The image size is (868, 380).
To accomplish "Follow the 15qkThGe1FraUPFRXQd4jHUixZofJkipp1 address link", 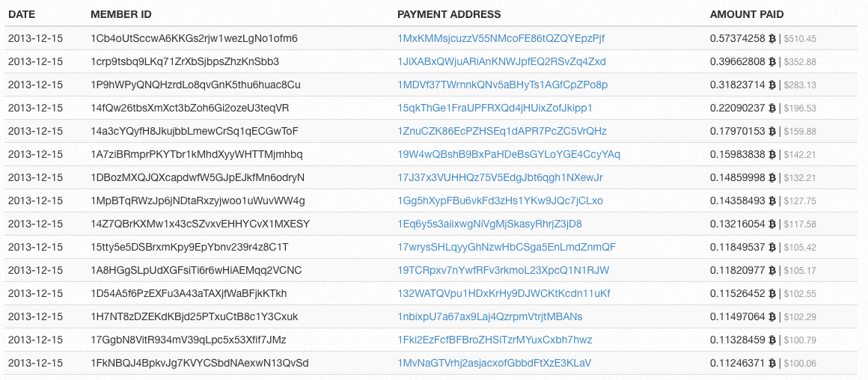I will 495,108.
